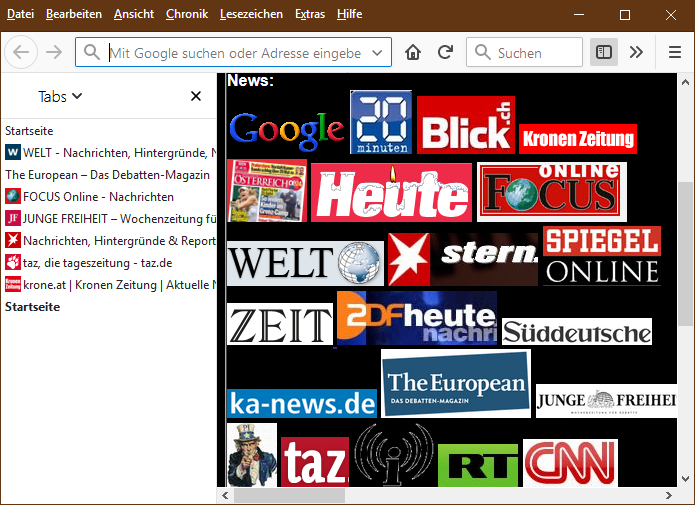The image size is (695, 505).
Task: Open the address bar history dropdown
Action: (x=377, y=53)
